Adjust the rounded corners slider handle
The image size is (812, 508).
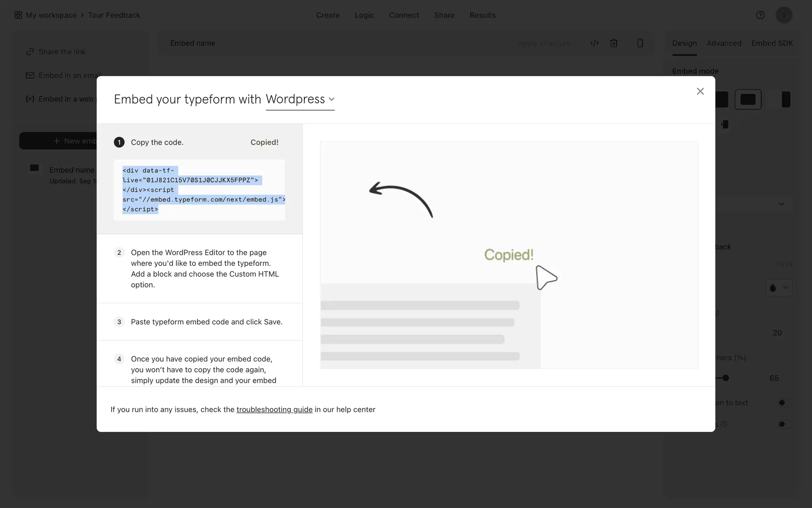coord(726,378)
